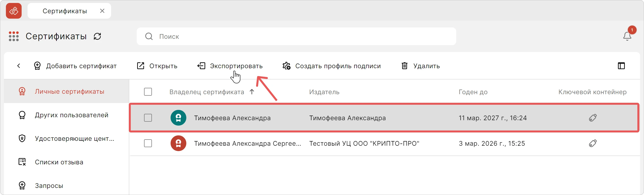The height and width of the screenshot is (195, 644).
Task: Click the Годен до column header
Action: coord(473,92)
